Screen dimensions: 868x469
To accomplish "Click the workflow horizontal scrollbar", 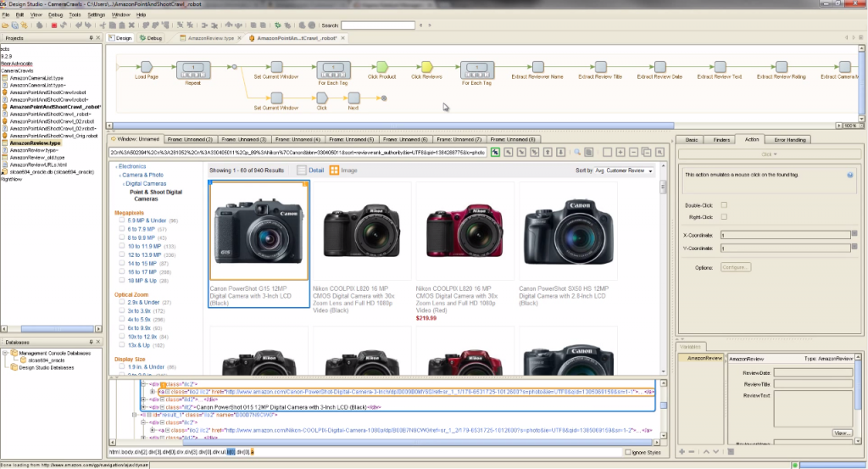I will coord(393,126).
